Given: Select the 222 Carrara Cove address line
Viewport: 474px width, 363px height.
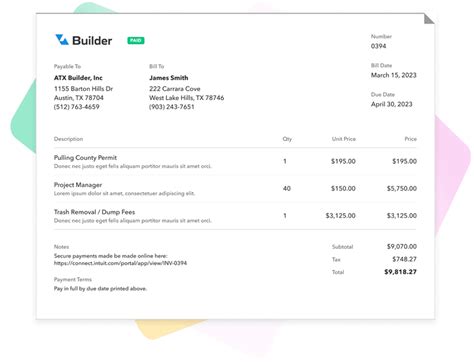Looking at the screenshot, I should point(175,89).
